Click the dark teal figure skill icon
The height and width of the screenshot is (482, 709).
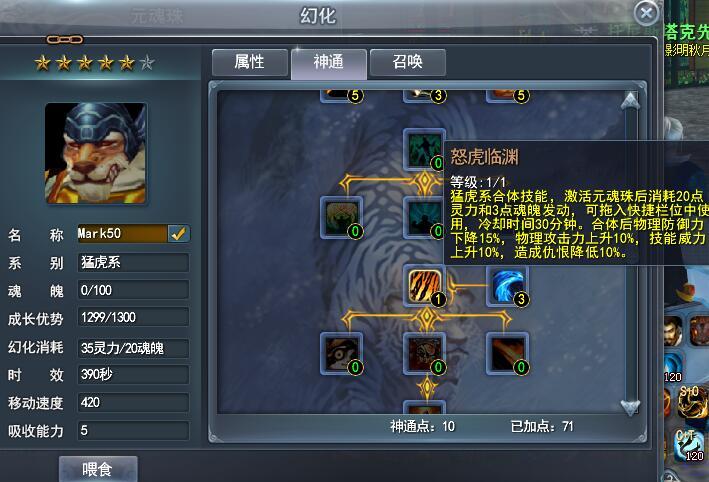(x=423, y=217)
